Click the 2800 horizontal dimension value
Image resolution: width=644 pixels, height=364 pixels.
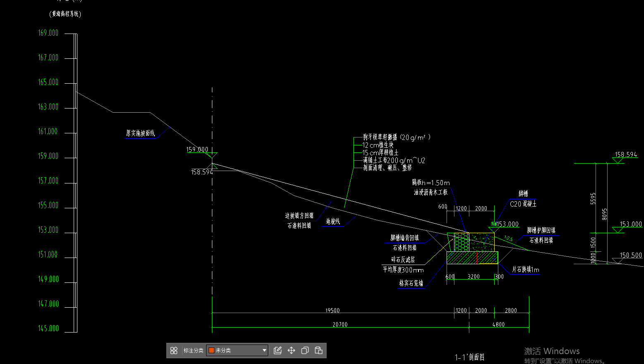(511, 310)
